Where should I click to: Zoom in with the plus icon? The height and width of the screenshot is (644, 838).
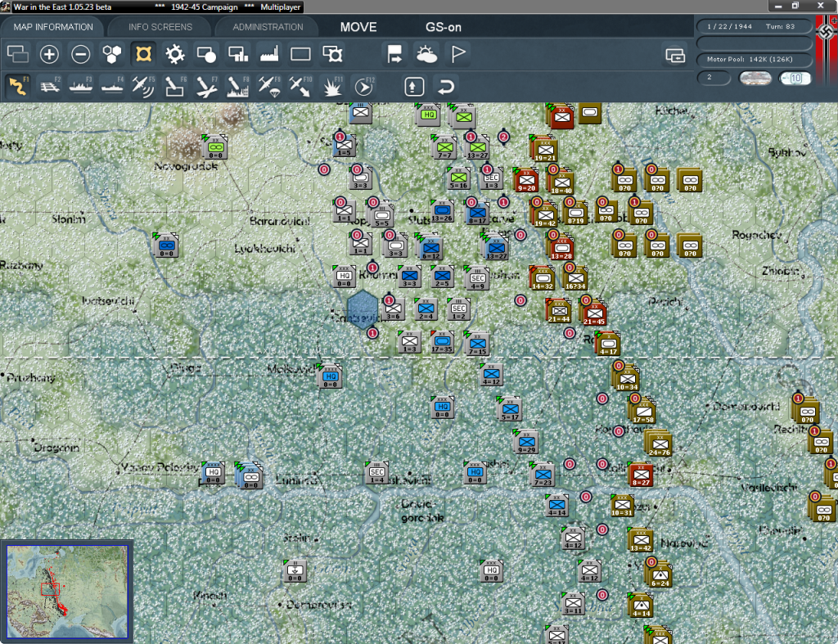(x=49, y=54)
